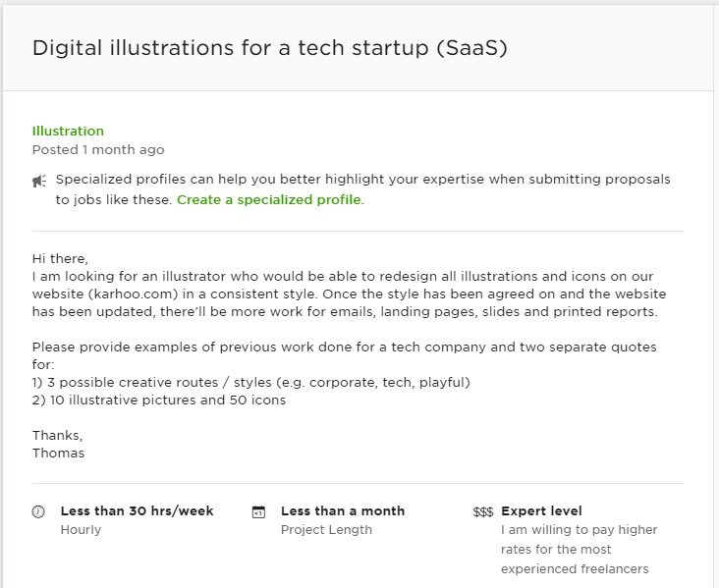The image size is (719, 588).
Task: Click the Project Length label
Action: click(x=326, y=530)
